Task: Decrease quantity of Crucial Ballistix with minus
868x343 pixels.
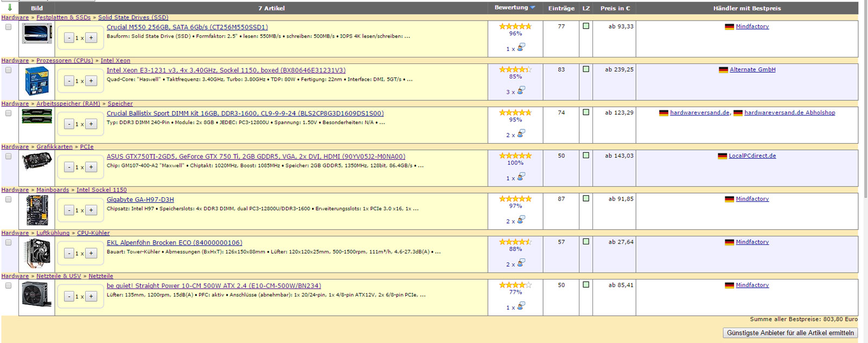Action: click(69, 124)
